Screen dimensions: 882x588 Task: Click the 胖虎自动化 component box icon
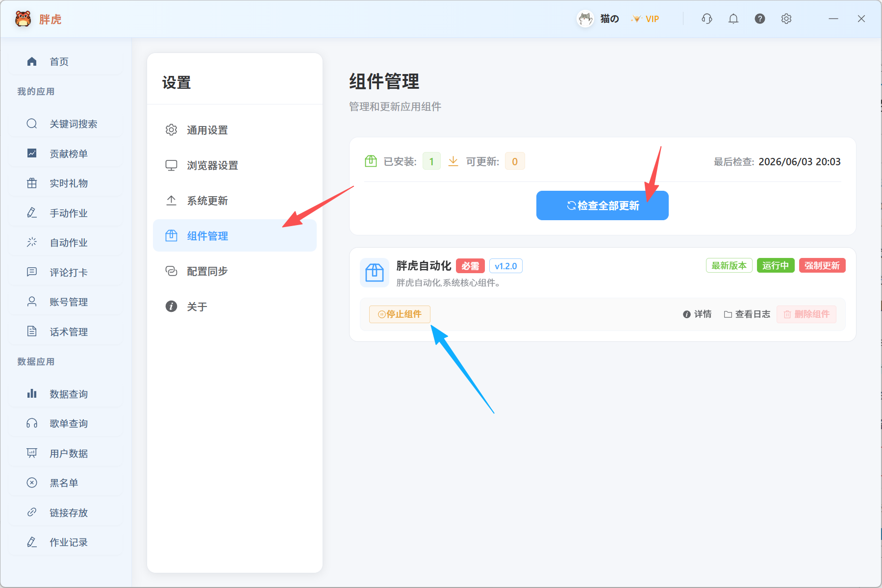375,273
